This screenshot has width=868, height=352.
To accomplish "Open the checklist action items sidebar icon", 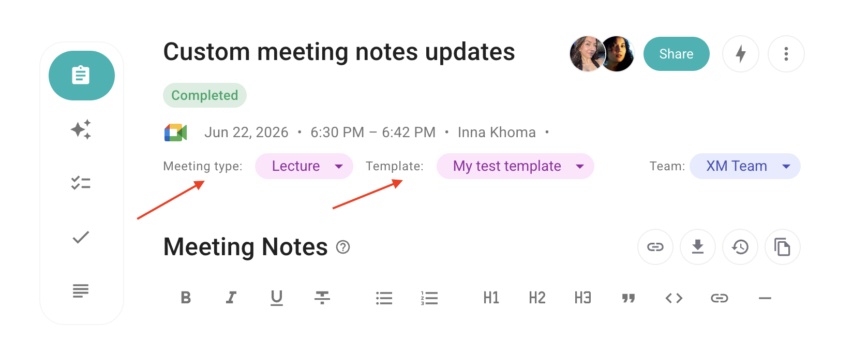I will (81, 183).
